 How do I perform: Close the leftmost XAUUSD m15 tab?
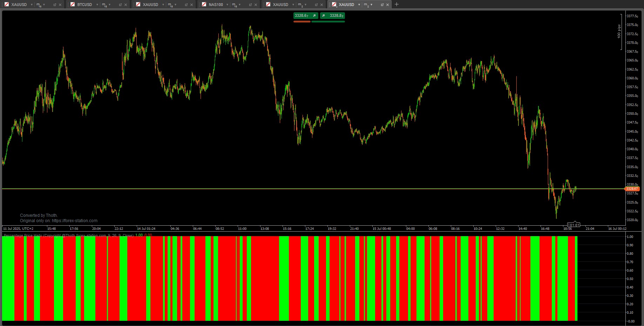[x=60, y=5]
